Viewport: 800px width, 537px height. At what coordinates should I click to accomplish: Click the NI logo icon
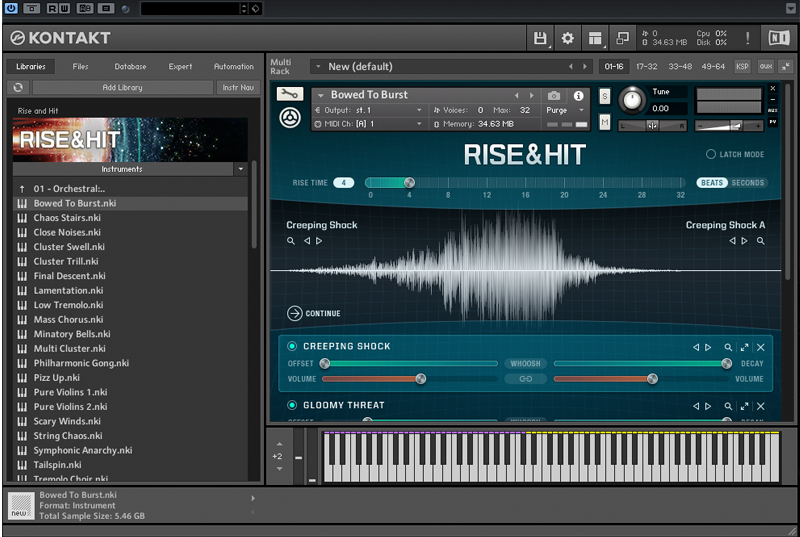779,38
